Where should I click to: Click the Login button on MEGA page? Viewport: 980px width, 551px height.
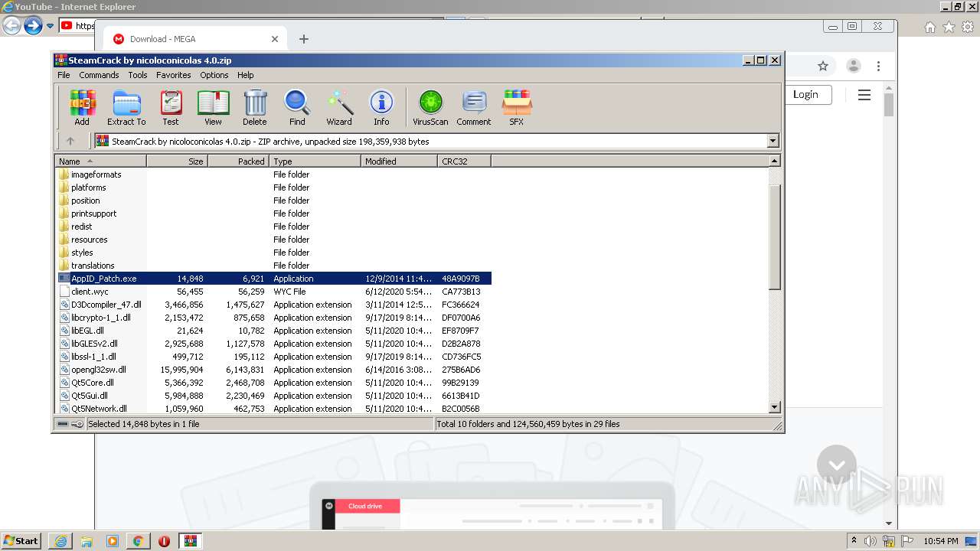[805, 95]
